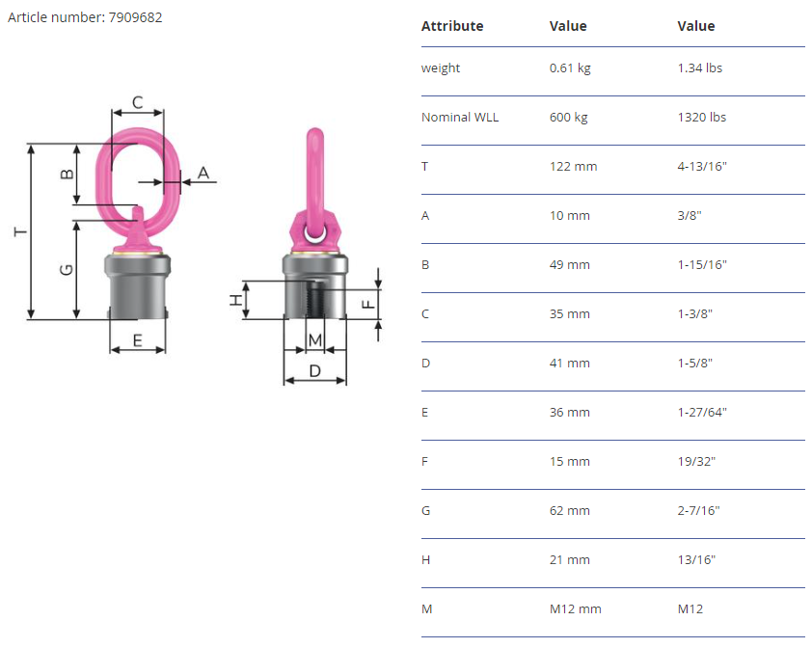The image size is (812, 648).
Task: Click the weight value 0.61 kg
Action: pyautogui.click(x=570, y=67)
